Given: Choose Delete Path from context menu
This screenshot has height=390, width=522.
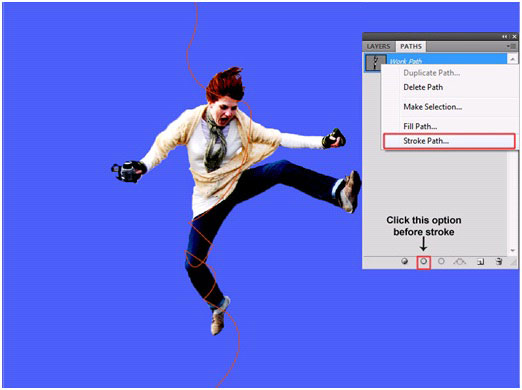Looking at the screenshot, I should pos(423,87).
